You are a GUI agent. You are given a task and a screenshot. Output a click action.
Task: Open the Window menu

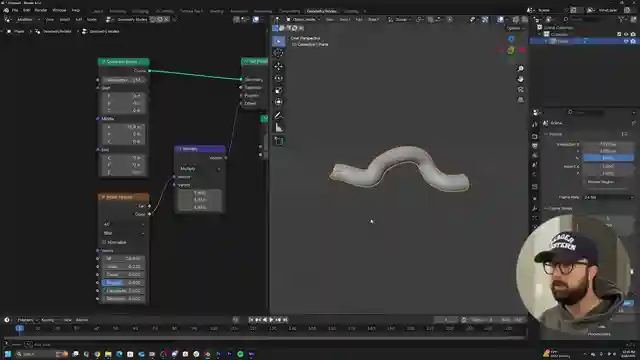(x=59, y=10)
